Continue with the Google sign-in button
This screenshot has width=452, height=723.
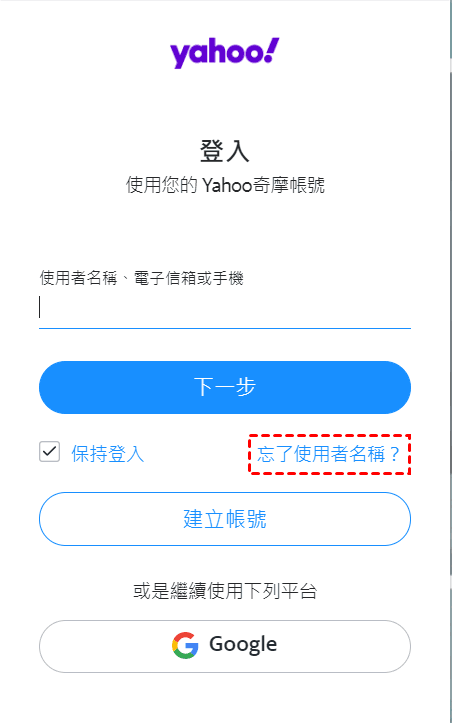coord(225,646)
